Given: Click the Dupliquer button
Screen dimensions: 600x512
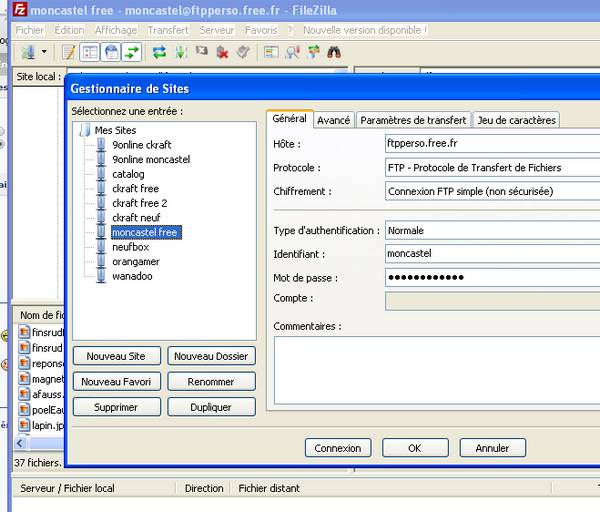Looking at the screenshot, I should 211,407.
